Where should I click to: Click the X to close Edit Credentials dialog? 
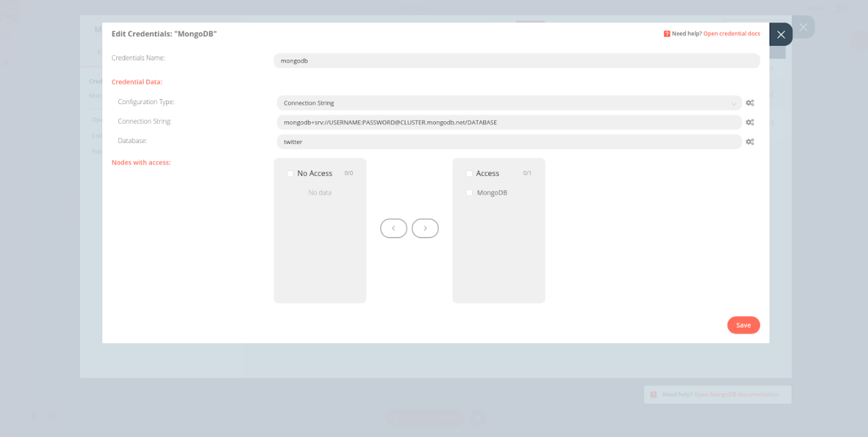pos(781,34)
